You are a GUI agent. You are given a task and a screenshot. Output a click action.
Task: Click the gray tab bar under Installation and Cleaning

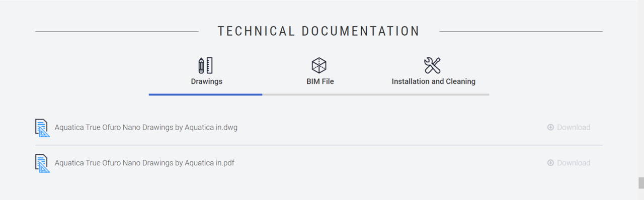tap(433, 94)
